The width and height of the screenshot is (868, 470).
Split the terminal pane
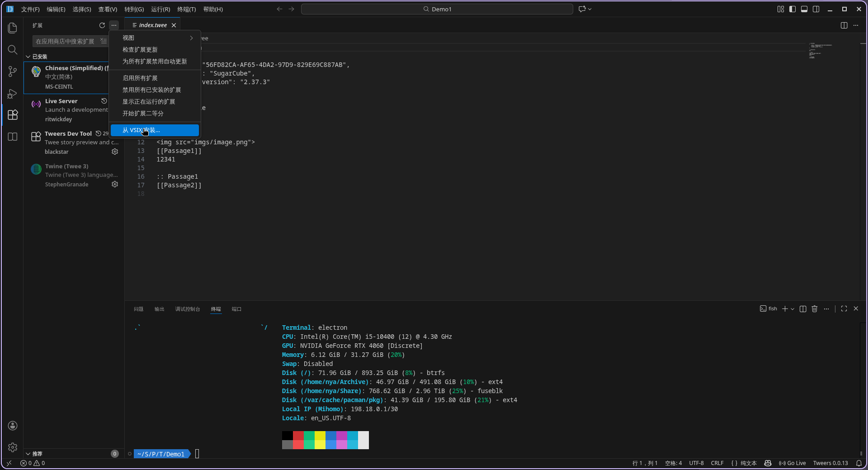coord(803,309)
